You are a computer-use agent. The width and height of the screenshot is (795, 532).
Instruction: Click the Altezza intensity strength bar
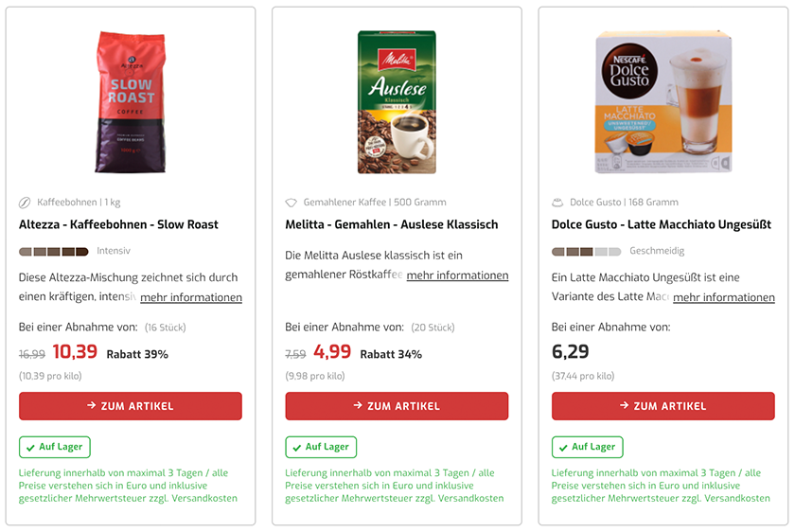54,252
